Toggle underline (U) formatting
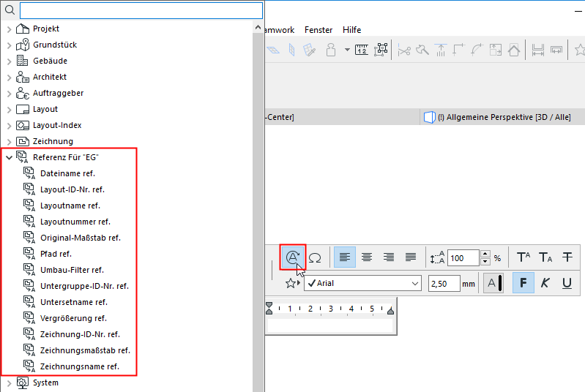Viewport: 585px width, 392px height. 567,283
